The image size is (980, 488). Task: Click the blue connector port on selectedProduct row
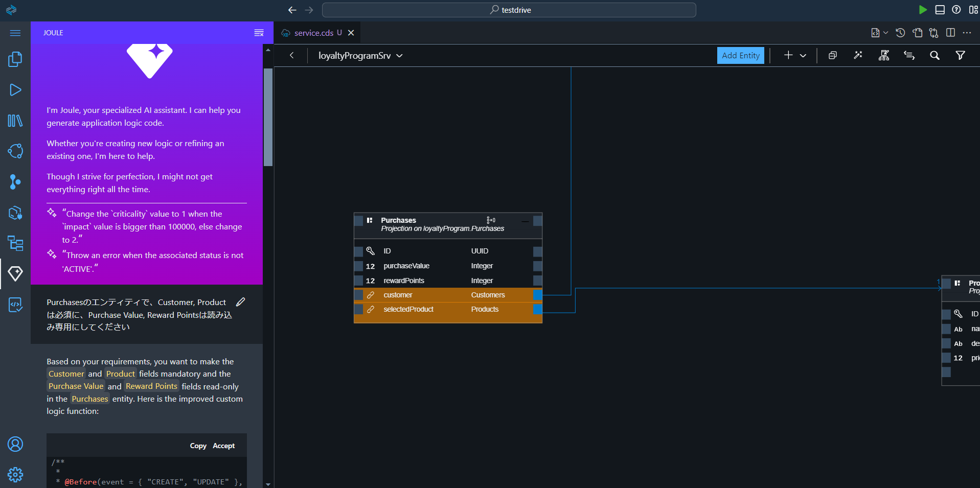(537, 309)
